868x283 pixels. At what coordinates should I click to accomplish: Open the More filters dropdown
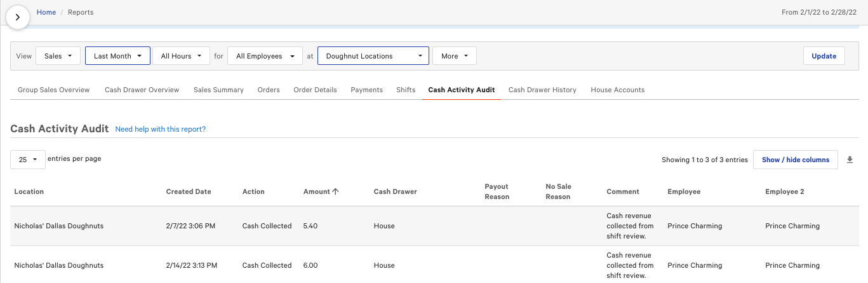tap(454, 56)
